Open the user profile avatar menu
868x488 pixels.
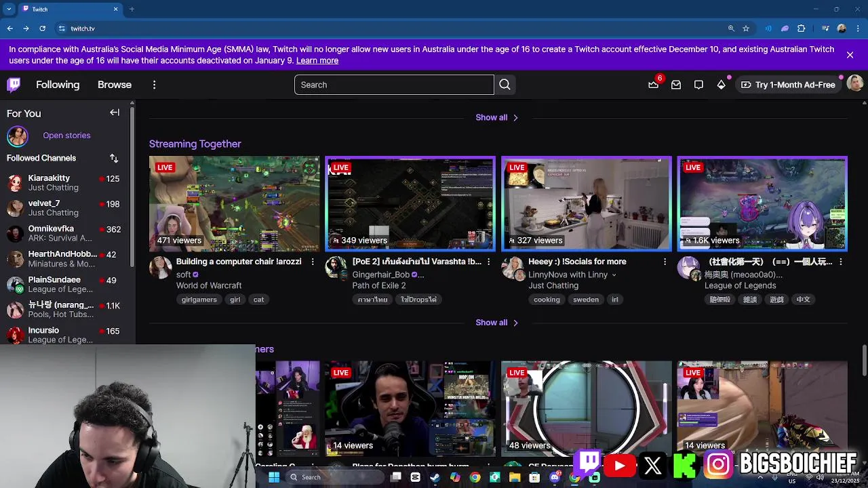pos(854,85)
